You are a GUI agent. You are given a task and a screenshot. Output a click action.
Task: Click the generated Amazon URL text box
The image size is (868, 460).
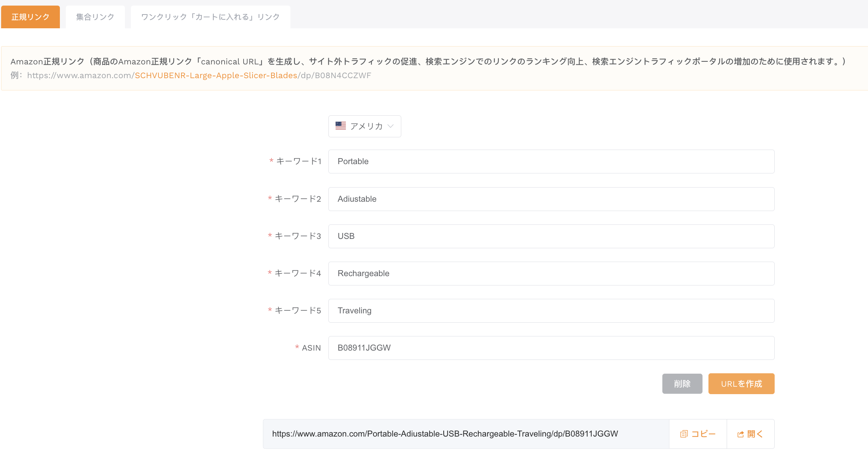click(x=466, y=434)
